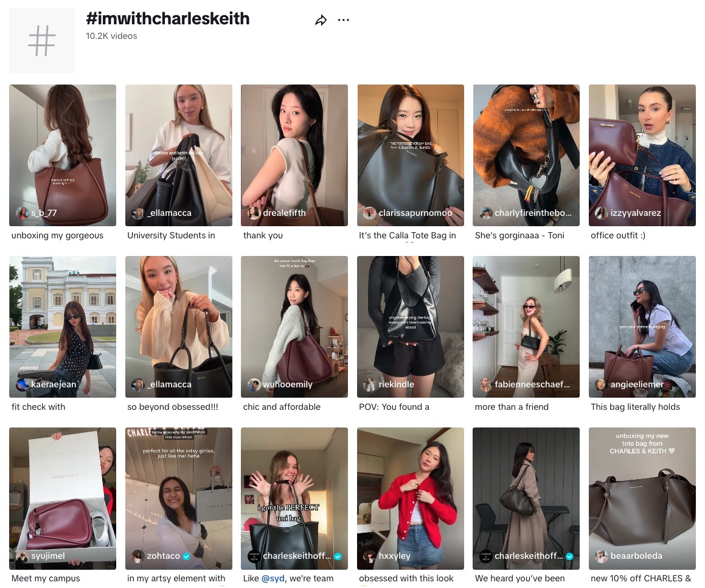705x588 pixels.
Task: Click the hashtag symbol tile
Action: [x=42, y=41]
